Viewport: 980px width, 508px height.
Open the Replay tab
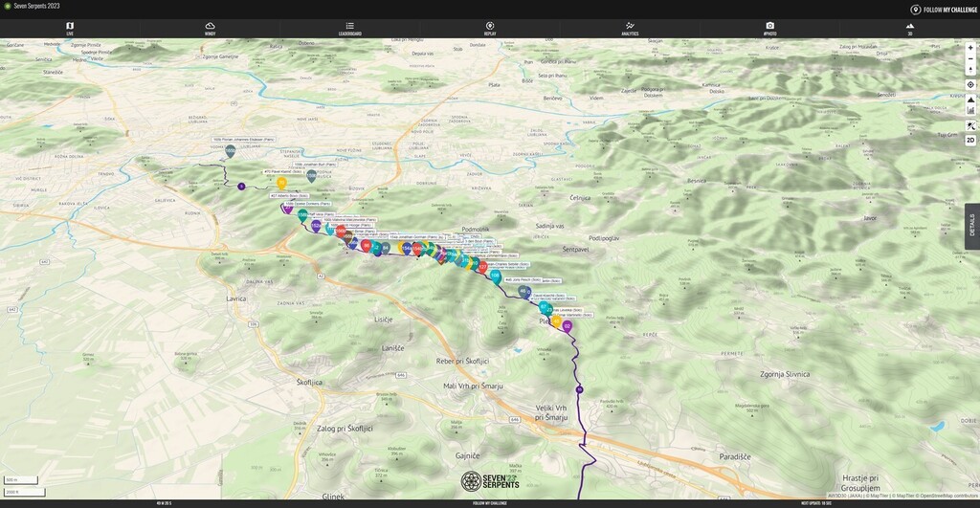pyautogui.click(x=490, y=29)
